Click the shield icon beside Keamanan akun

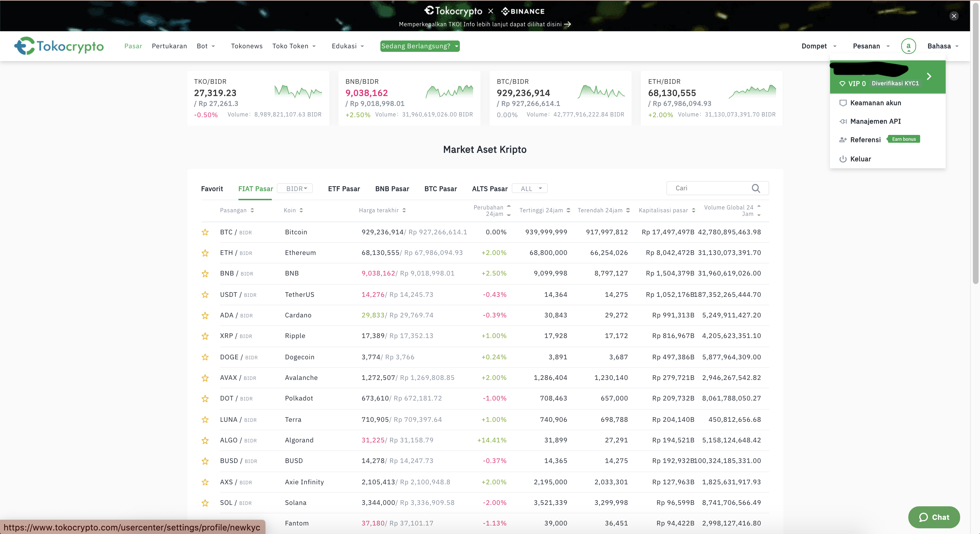pyautogui.click(x=843, y=103)
